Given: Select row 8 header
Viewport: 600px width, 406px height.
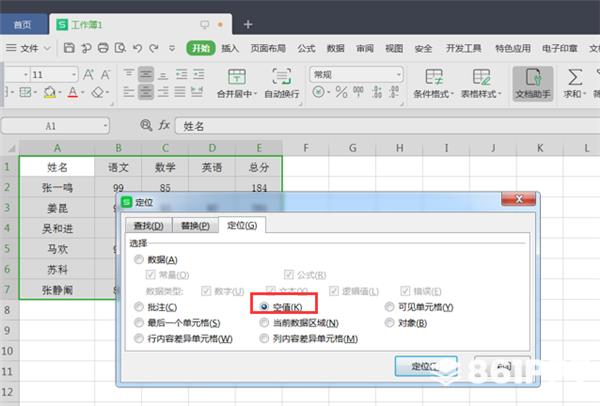Looking at the screenshot, I should [8, 310].
